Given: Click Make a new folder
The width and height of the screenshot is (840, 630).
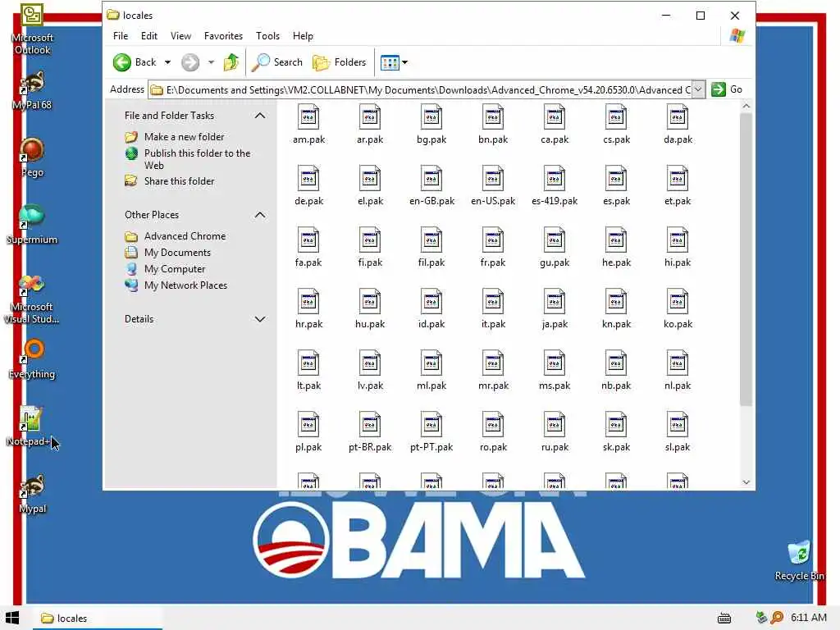Looking at the screenshot, I should pyautogui.click(x=184, y=137).
